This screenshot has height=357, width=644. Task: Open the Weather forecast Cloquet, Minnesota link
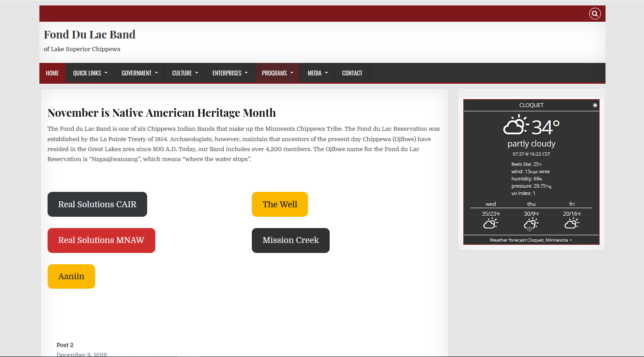531,240
